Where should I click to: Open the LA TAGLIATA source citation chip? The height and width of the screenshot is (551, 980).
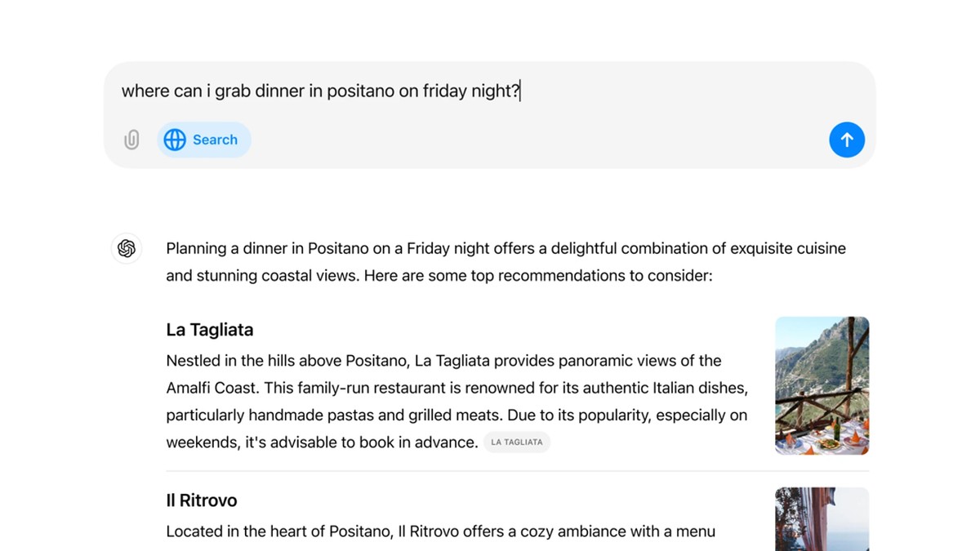[517, 442]
